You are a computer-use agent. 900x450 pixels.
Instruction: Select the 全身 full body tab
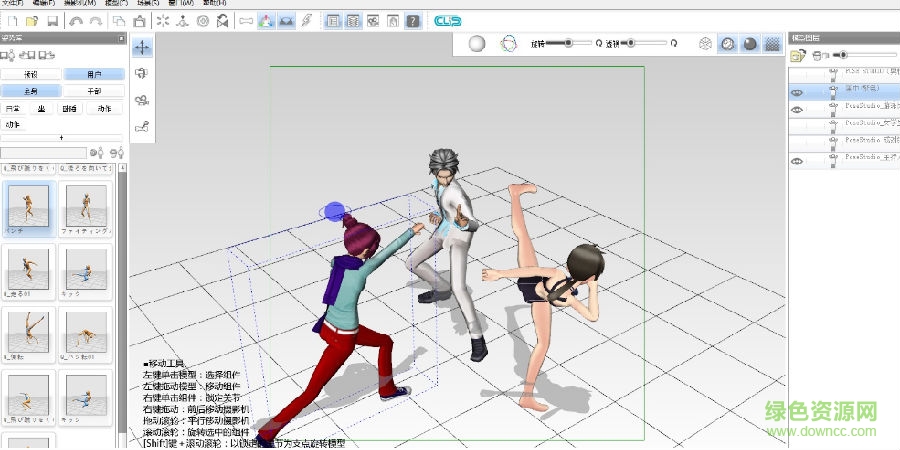31,91
